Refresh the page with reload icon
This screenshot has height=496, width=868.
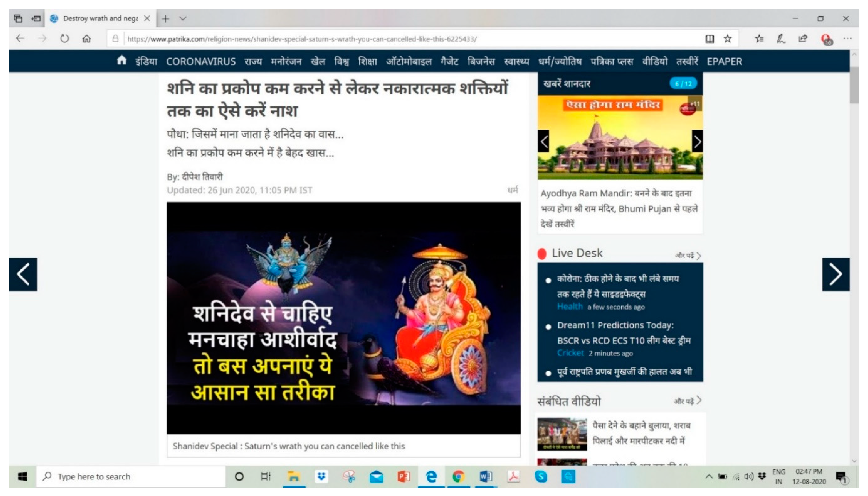(x=64, y=39)
